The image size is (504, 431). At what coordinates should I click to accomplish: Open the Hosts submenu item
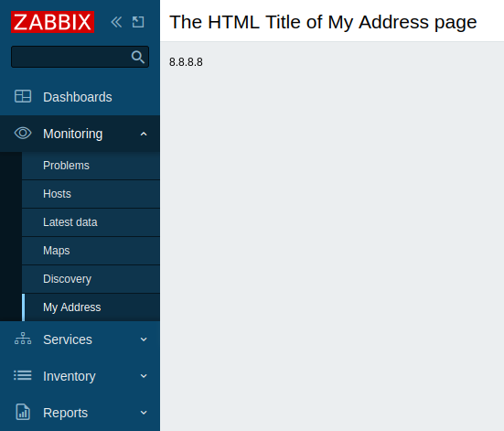91,194
